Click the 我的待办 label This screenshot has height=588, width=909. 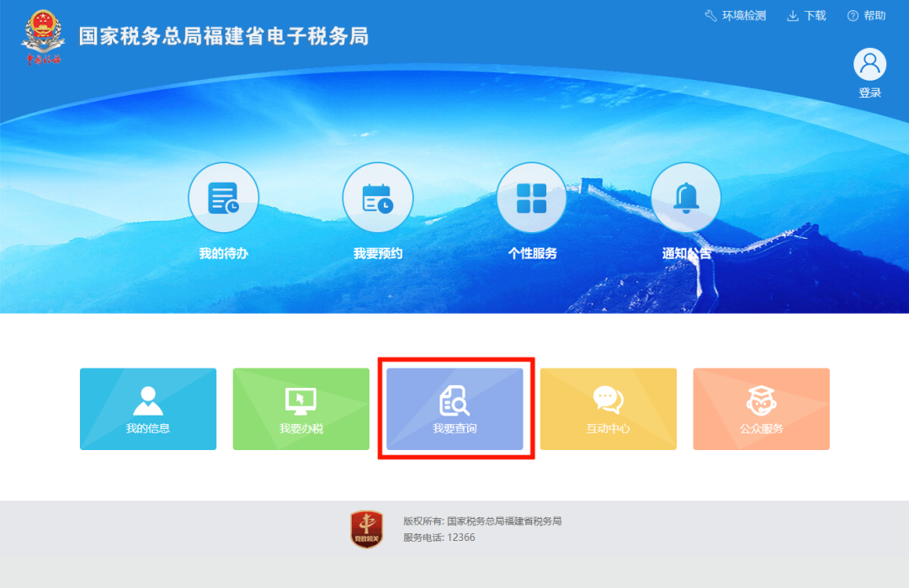point(223,253)
